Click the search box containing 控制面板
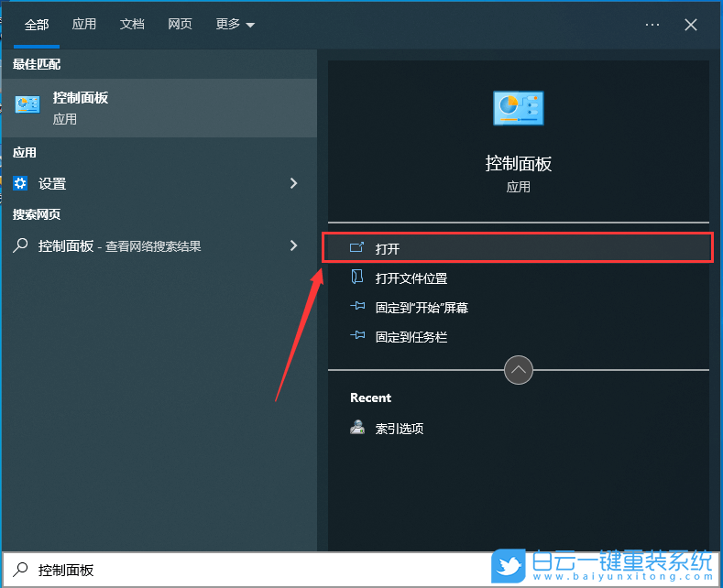This screenshot has height=588, width=723. click(x=247, y=570)
